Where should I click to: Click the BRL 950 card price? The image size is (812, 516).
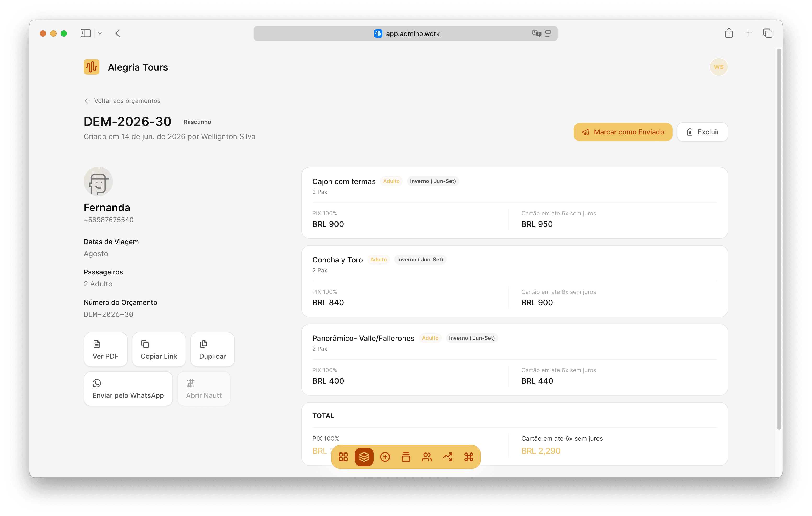537,224
